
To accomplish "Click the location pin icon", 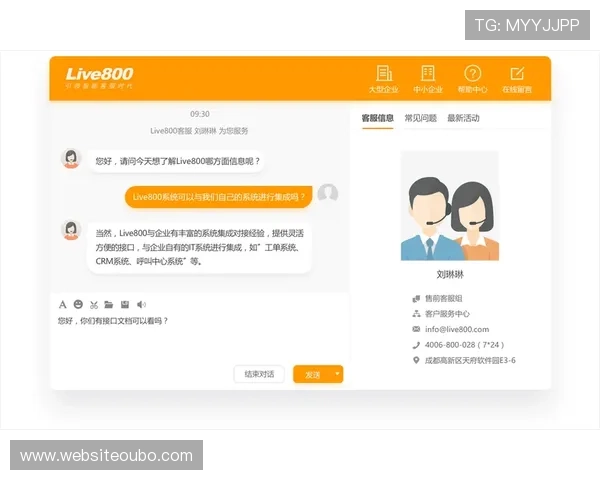I will point(416,360).
